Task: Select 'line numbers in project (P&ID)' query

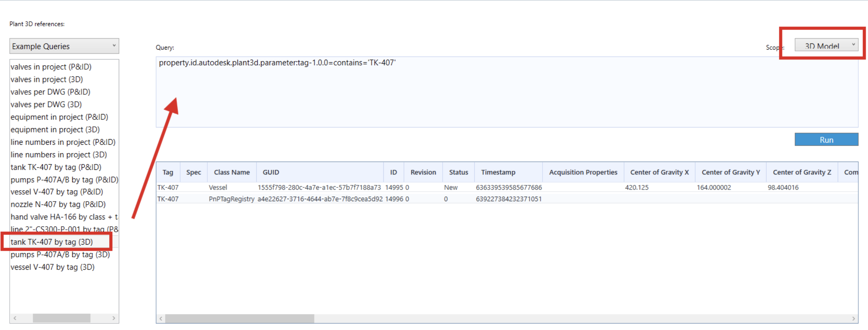Action: 63,142
